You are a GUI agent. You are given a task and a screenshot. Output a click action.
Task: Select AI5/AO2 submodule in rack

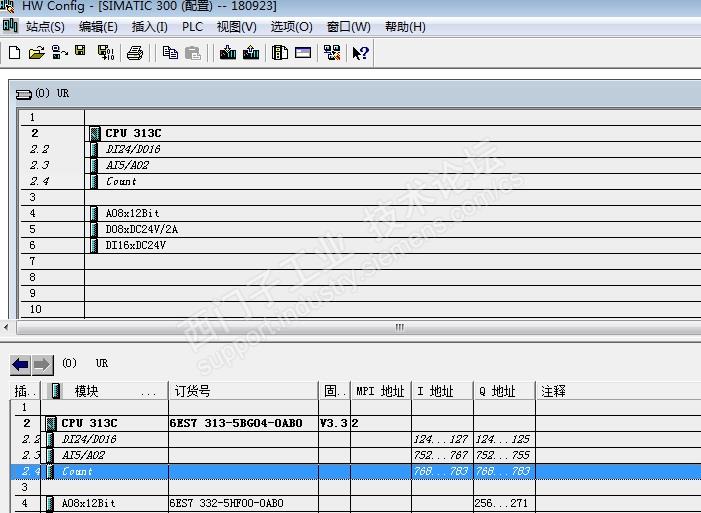[x=127, y=165]
